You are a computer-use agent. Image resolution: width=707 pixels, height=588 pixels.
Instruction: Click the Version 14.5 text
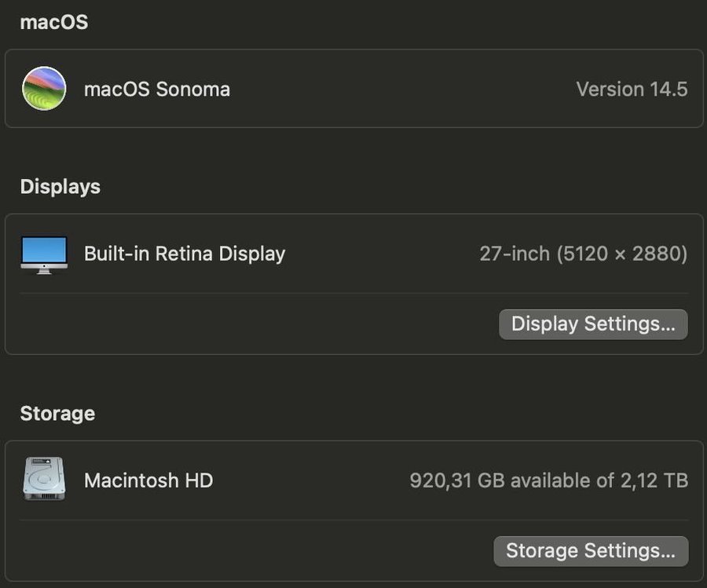(x=632, y=89)
